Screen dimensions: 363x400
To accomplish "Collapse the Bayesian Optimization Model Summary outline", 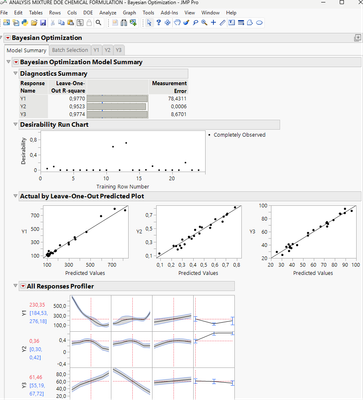I will click(x=9, y=62).
